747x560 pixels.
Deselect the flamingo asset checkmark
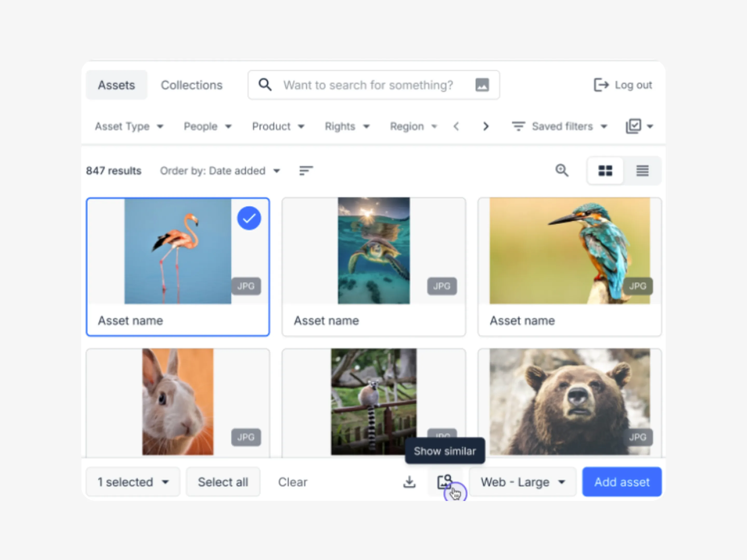249,218
